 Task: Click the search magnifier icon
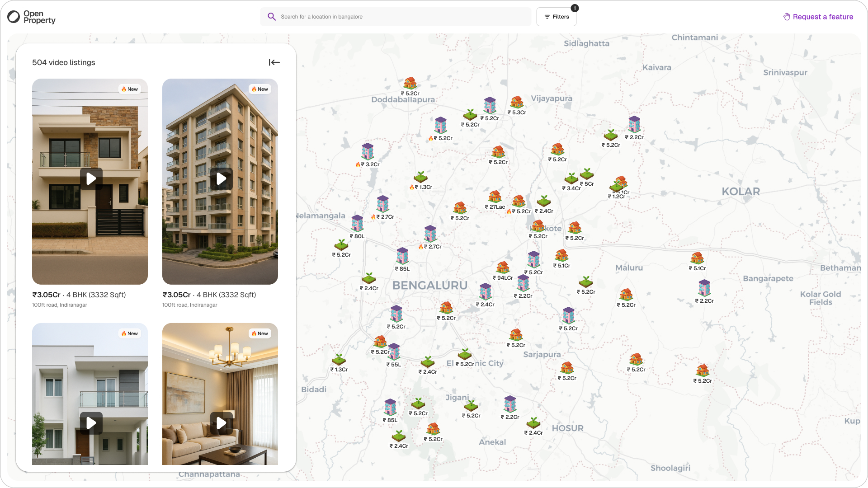(272, 16)
